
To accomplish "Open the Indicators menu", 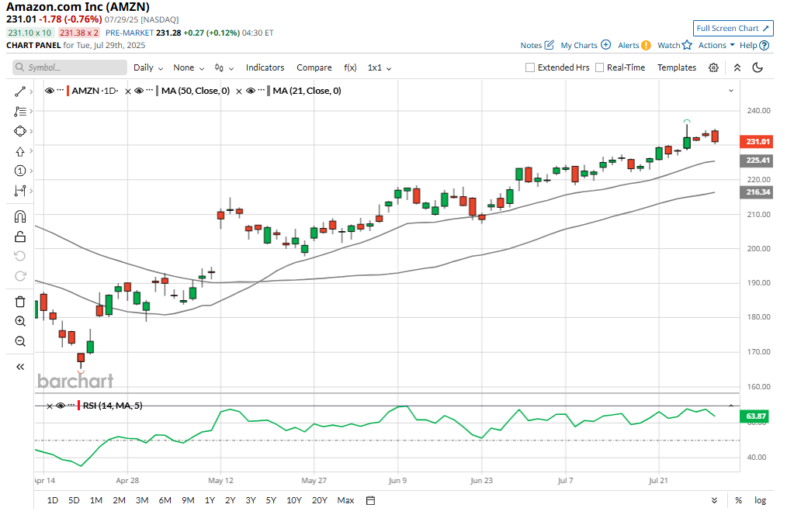I will pyautogui.click(x=265, y=67).
